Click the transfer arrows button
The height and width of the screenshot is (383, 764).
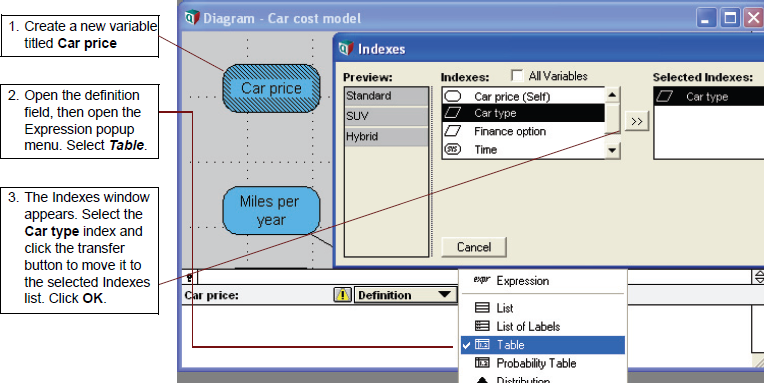[x=637, y=121]
